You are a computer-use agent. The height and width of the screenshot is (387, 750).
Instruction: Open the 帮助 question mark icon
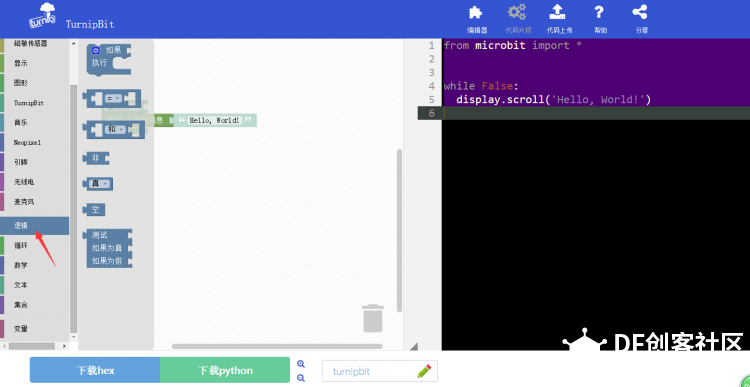tap(599, 12)
